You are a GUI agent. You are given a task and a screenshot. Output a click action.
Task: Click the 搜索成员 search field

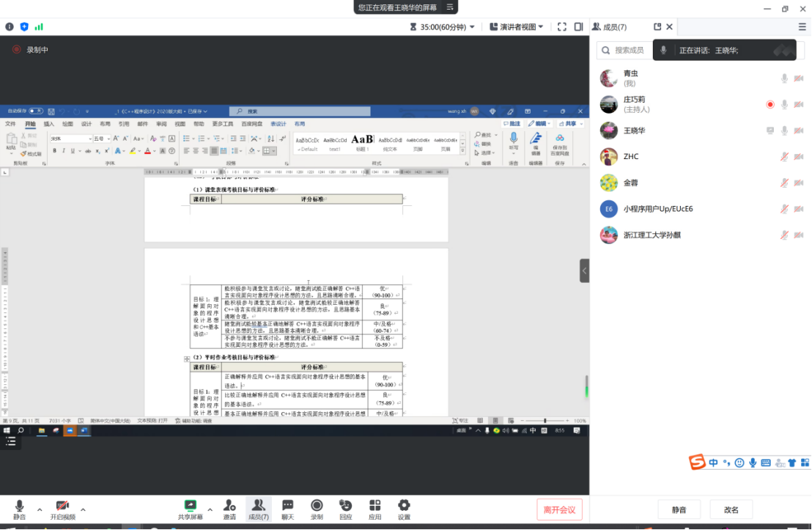(623, 50)
